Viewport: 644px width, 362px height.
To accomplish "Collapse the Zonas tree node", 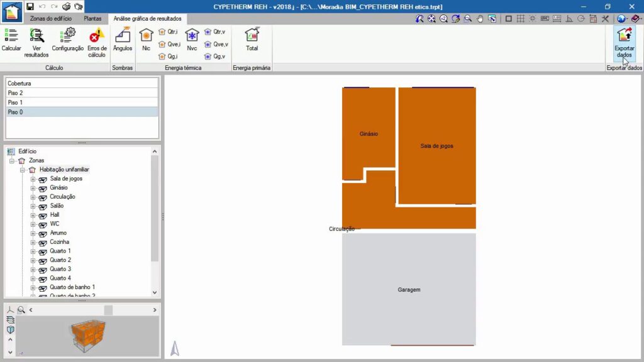I will pyautogui.click(x=12, y=161).
